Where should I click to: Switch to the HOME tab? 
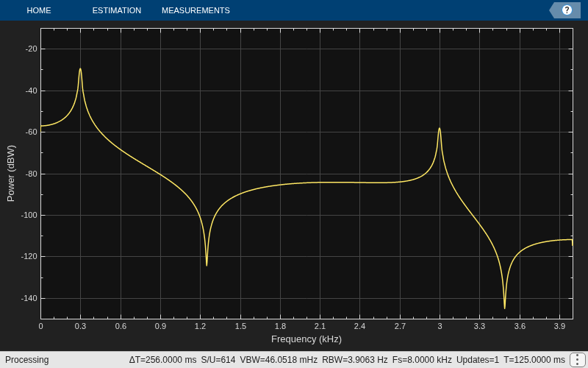point(39,10)
